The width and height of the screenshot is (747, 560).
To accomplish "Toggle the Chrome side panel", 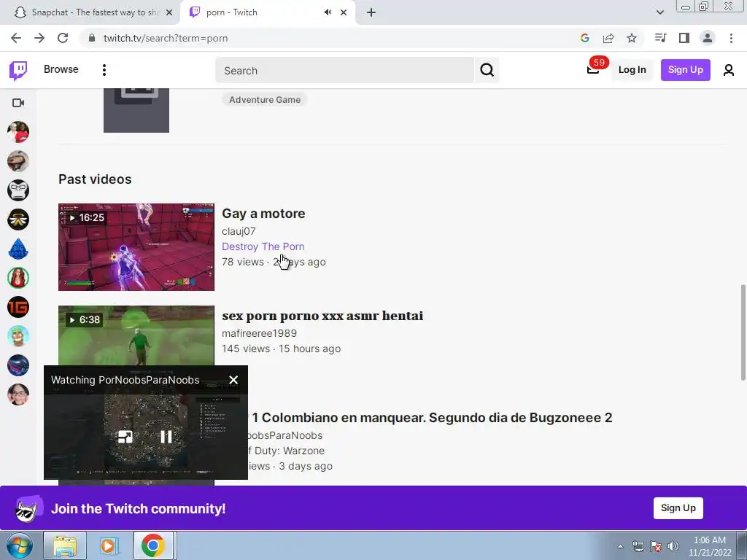I will [684, 38].
